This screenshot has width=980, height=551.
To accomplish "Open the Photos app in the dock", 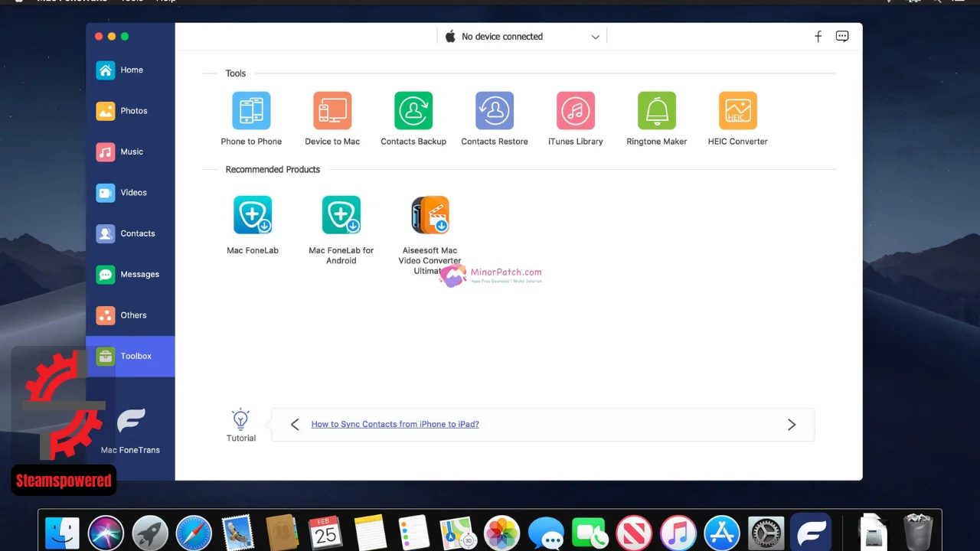I will coord(502,533).
